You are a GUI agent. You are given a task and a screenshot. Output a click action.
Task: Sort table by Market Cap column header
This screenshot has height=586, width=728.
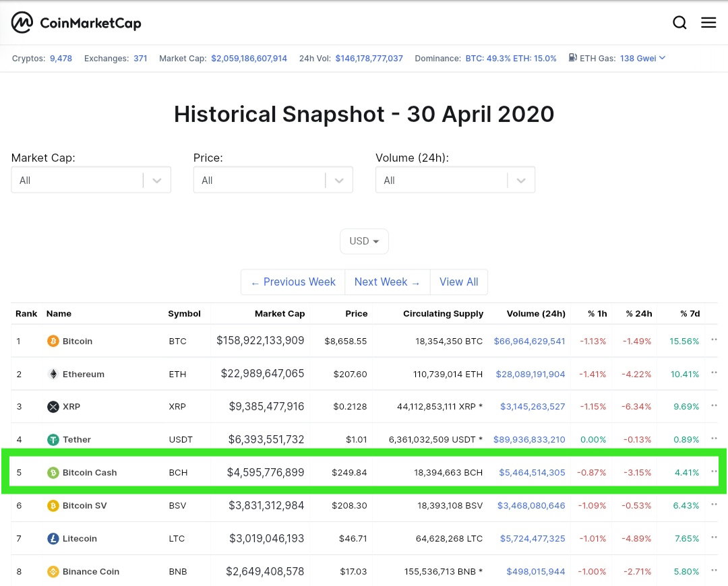pyautogui.click(x=280, y=314)
